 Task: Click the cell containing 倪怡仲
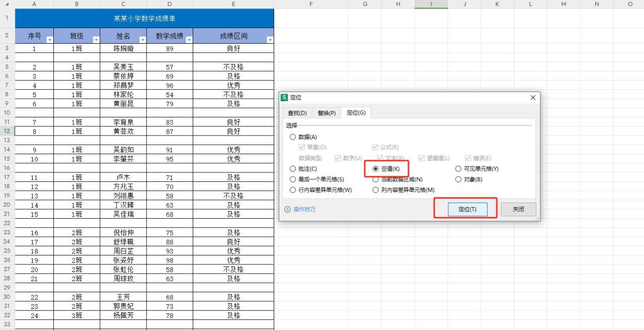pyautogui.click(x=123, y=232)
